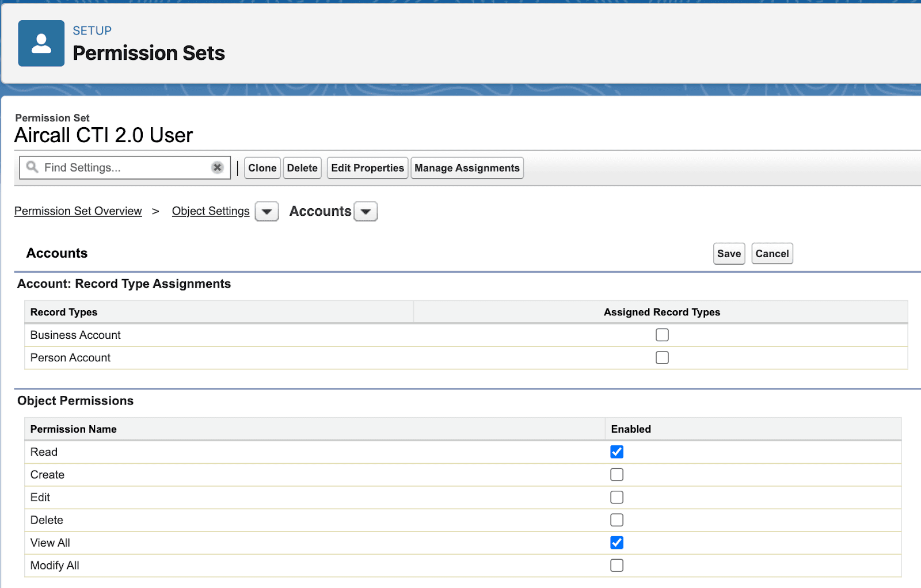Expand the Object Settings dropdown arrow

tap(267, 212)
